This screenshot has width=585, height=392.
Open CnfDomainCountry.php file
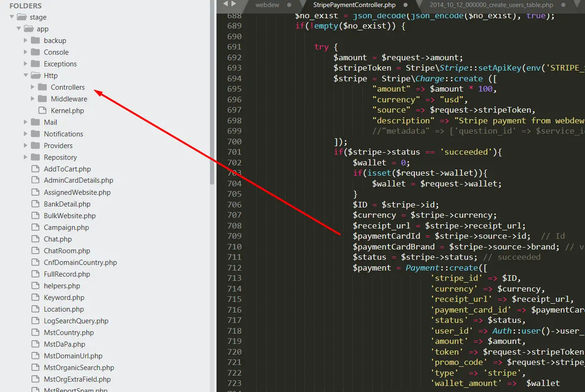(x=80, y=263)
